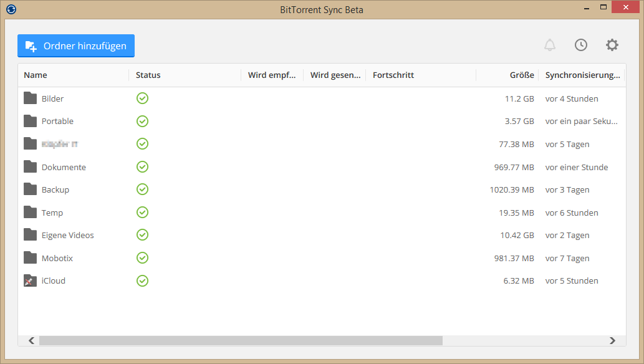Click the scroll left arrow
The width and height of the screenshot is (644, 364).
(x=31, y=340)
